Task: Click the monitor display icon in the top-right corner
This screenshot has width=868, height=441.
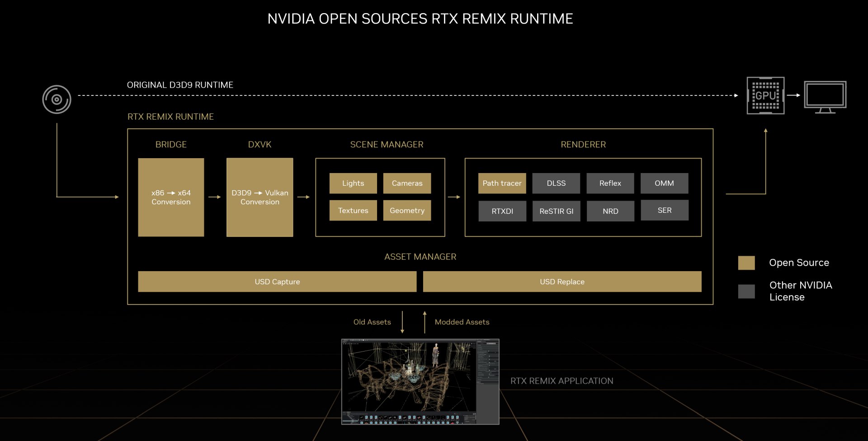Action: [x=826, y=95]
